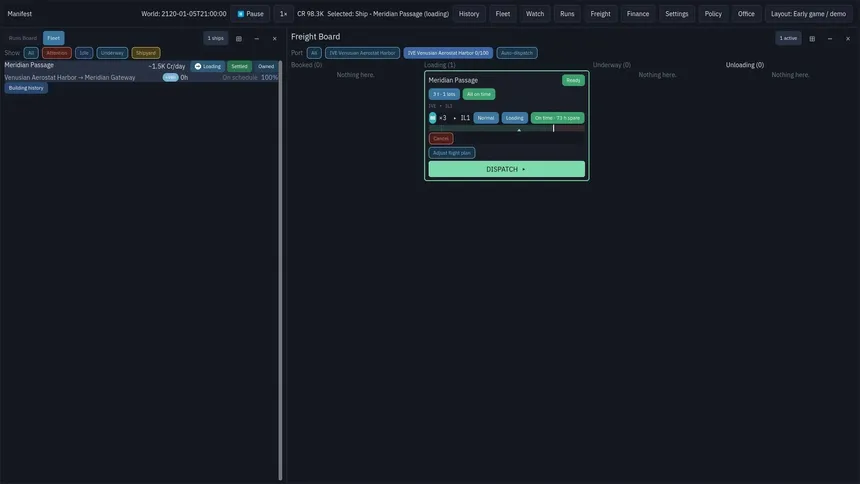Image resolution: width=860 pixels, height=484 pixels.
Task: Select the IVE Venusian Aerostat Harbor port filter
Action: click(x=362, y=53)
